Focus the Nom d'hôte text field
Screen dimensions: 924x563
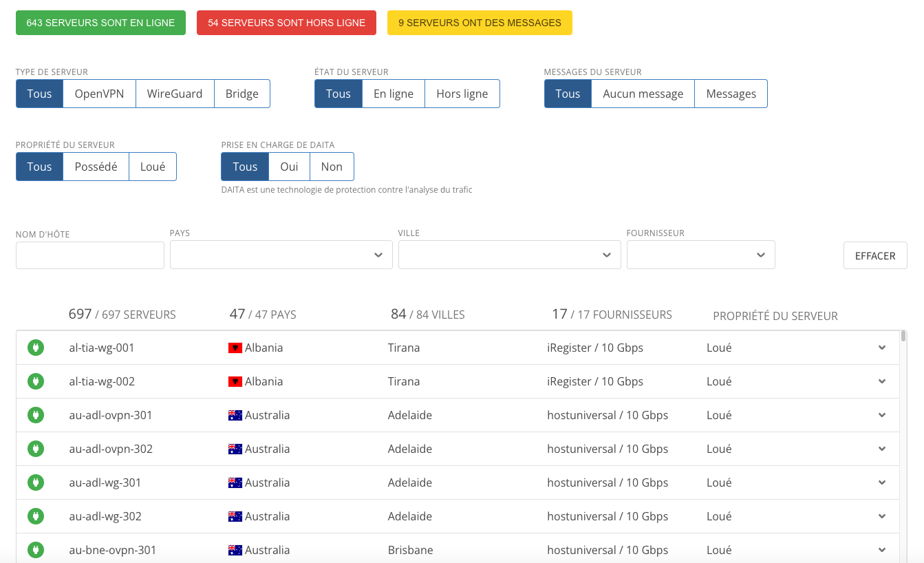pos(90,255)
